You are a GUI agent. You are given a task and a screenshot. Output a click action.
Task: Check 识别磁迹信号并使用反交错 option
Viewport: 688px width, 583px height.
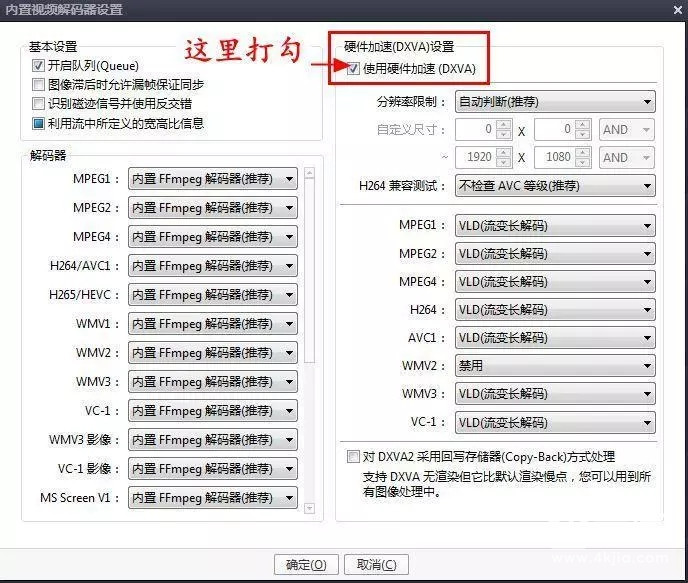click(39, 104)
